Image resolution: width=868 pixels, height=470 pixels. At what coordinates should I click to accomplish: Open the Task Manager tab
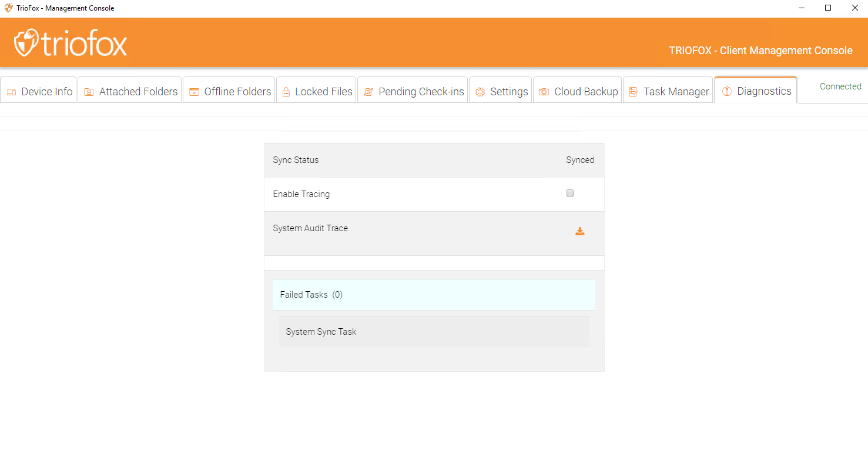tap(668, 91)
